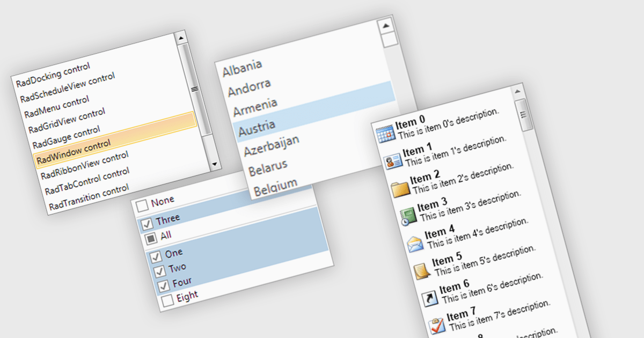Click the Item 4 title

coord(440,233)
